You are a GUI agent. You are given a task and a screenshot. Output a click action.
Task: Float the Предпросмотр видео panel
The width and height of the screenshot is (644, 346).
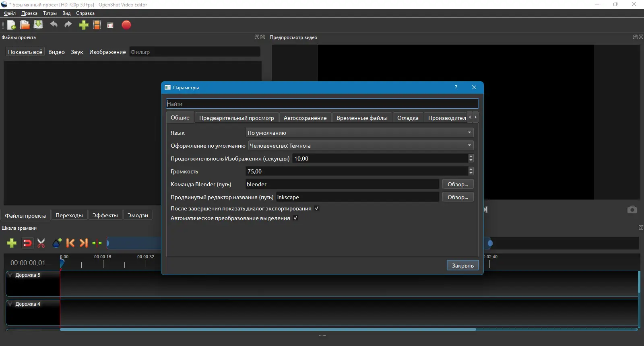[635, 37]
